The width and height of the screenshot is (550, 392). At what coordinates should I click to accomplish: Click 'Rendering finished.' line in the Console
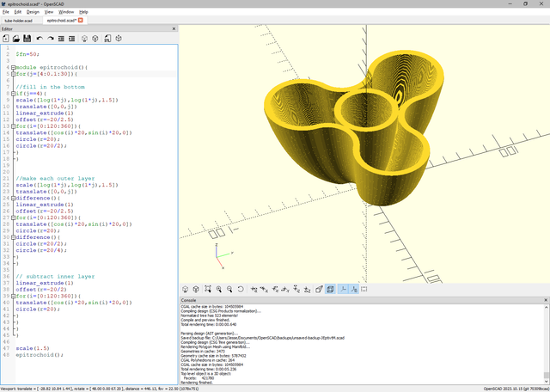point(195,383)
